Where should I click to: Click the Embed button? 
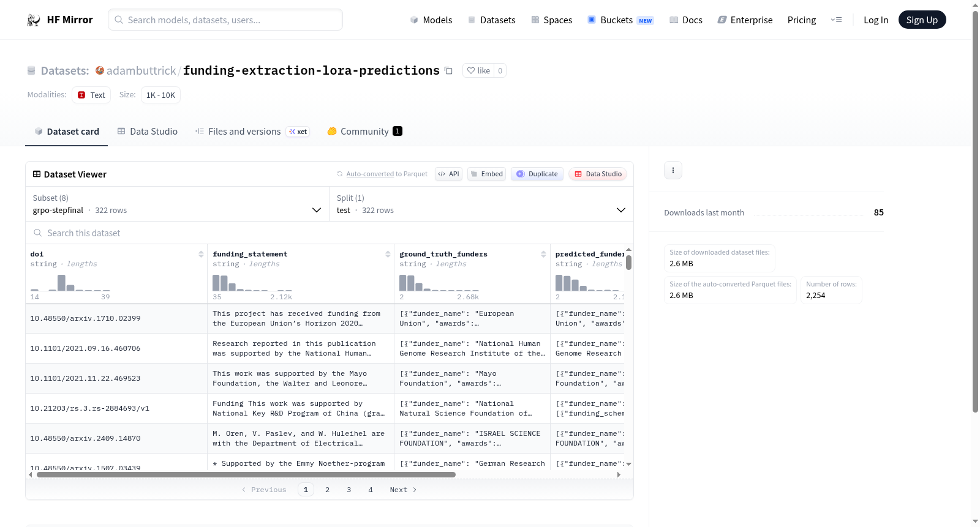pos(486,174)
